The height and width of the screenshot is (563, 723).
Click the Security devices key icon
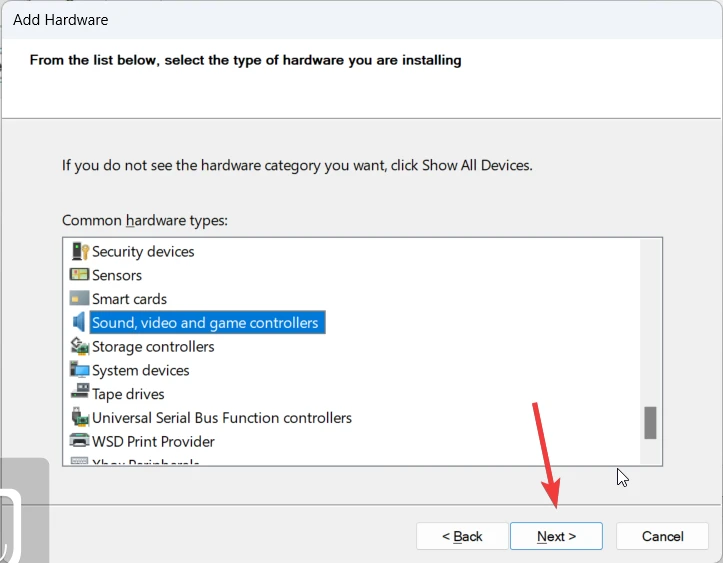click(x=80, y=251)
